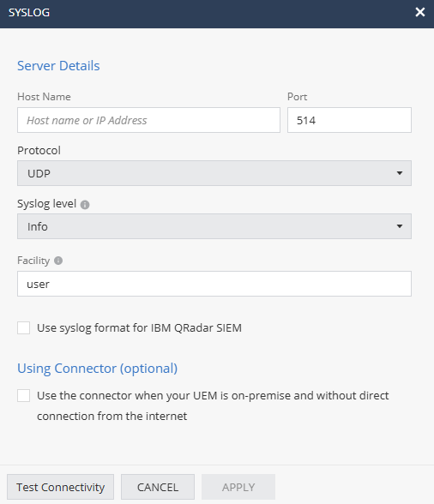Viewport: 434px width, 504px height.
Task: Click into the Port field showing 514
Action: click(x=349, y=120)
